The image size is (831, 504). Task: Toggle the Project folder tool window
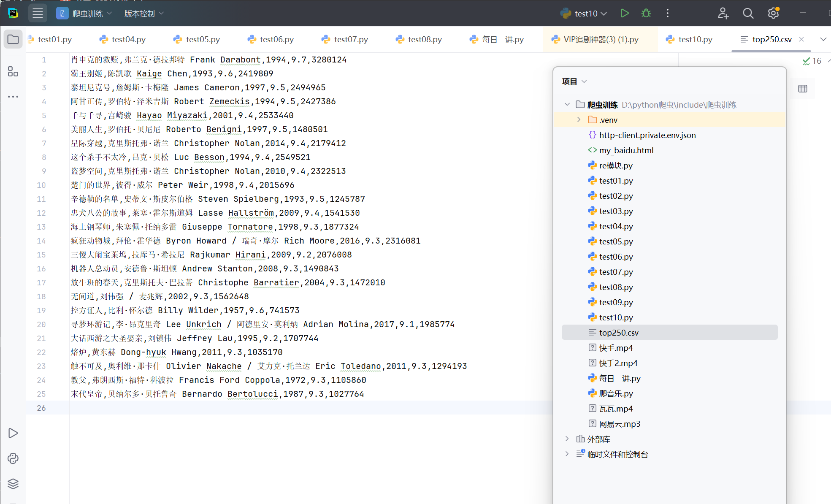[13, 40]
